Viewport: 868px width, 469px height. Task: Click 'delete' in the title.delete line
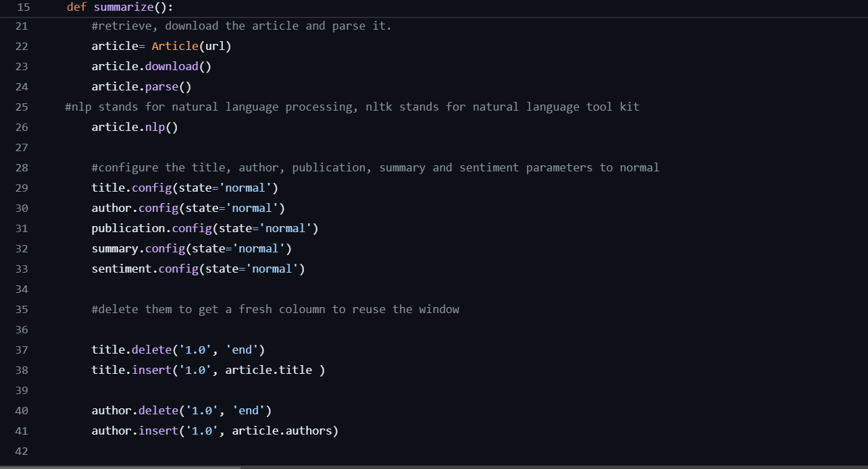click(x=151, y=350)
